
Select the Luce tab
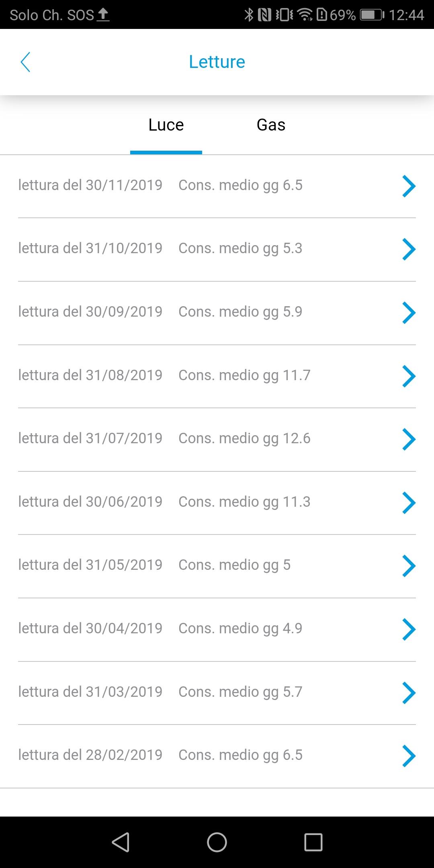(x=166, y=125)
